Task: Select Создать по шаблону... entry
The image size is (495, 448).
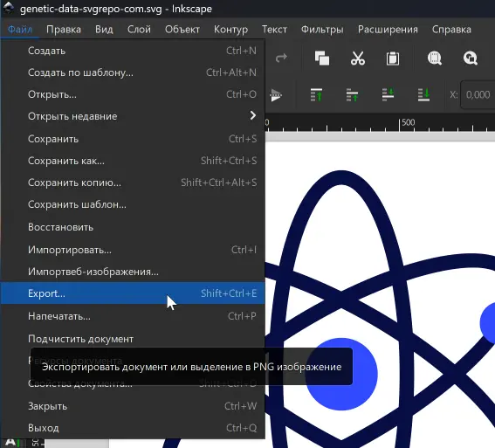Action: pyautogui.click(x=133, y=72)
